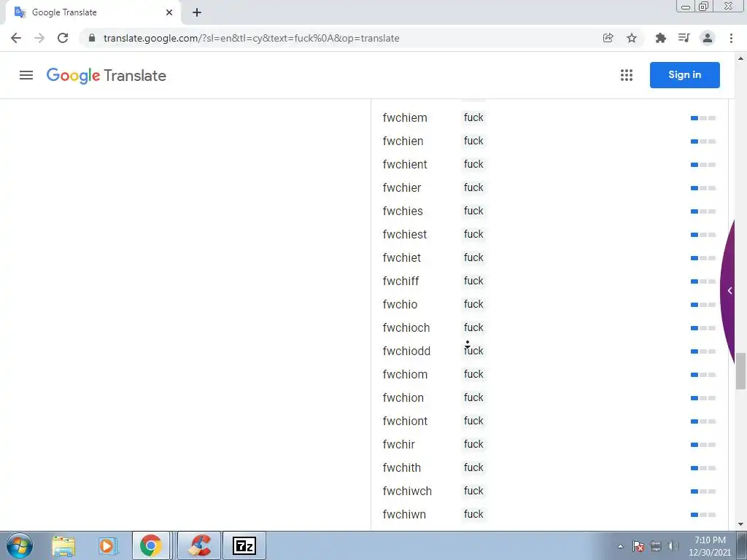The height and width of the screenshot is (560, 747).
Task: Click the volume speaker tray icon
Action: [673, 546]
